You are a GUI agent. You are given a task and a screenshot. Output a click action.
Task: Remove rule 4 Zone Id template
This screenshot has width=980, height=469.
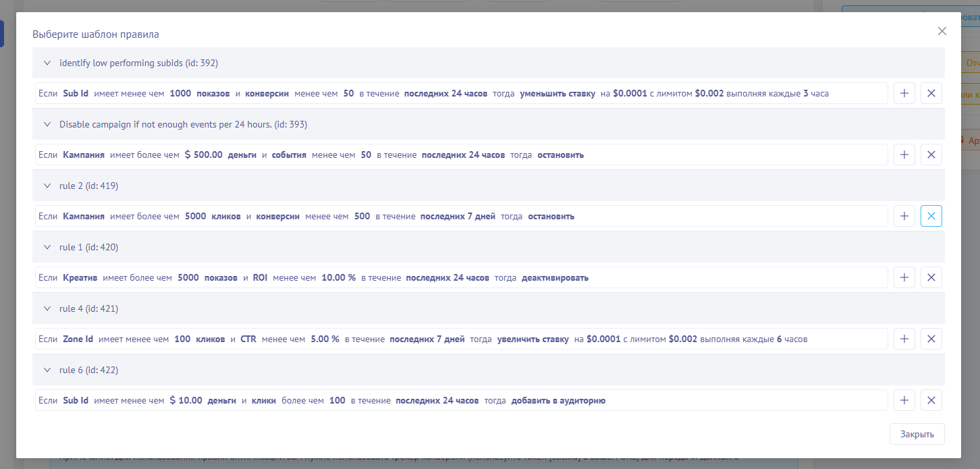[x=931, y=339]
